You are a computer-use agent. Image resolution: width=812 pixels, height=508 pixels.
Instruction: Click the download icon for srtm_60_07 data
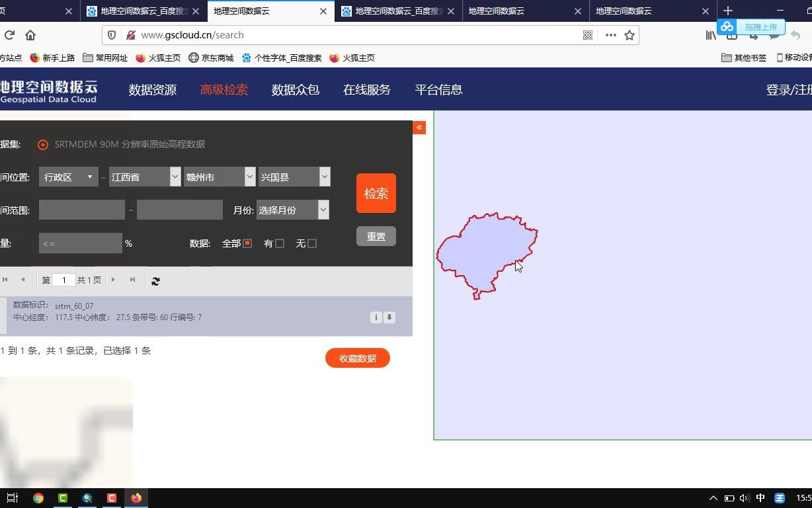389,317
